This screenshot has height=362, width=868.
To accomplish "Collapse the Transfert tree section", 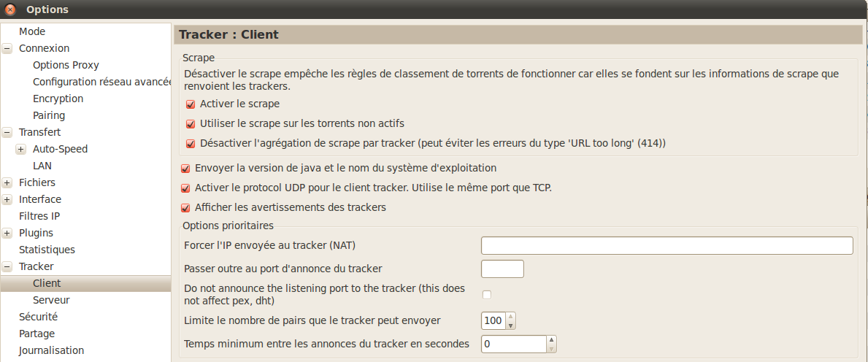I will coord(7,133).
